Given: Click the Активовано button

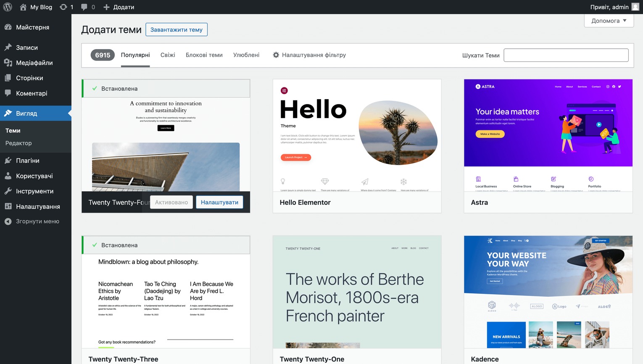Looking at the screenshot, I should (x=171, y=202).
